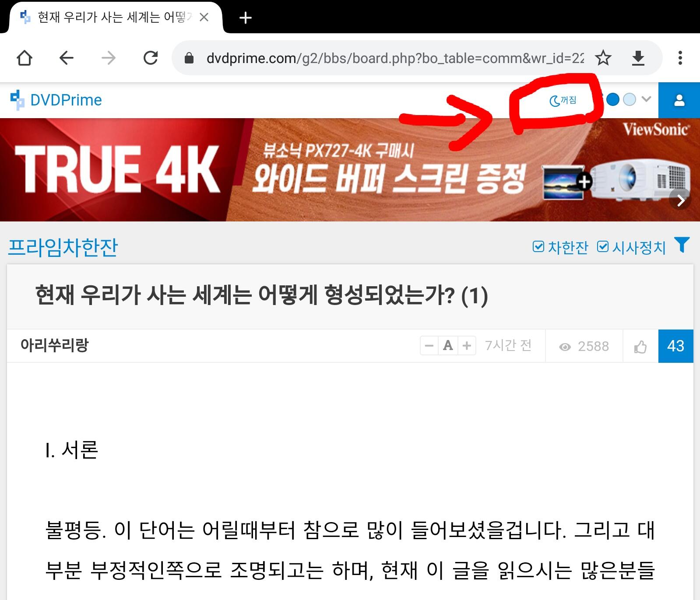The width and height of the screenshot is (700, 600).
Task: Click the paragraph starting with 불평등
Action: (x=350, y=550)
